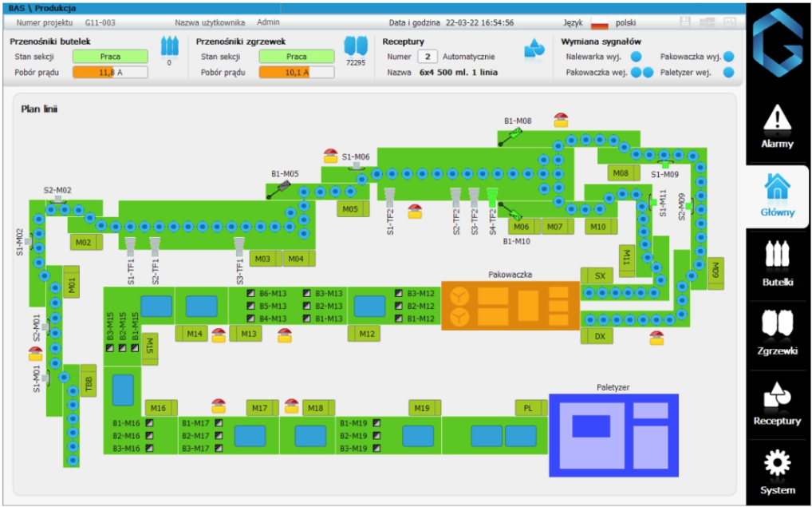Viewport: 812px width, 507px height.
Task: Click the emergency stop beside S1-TF2
Action: [x=415, y=211]
